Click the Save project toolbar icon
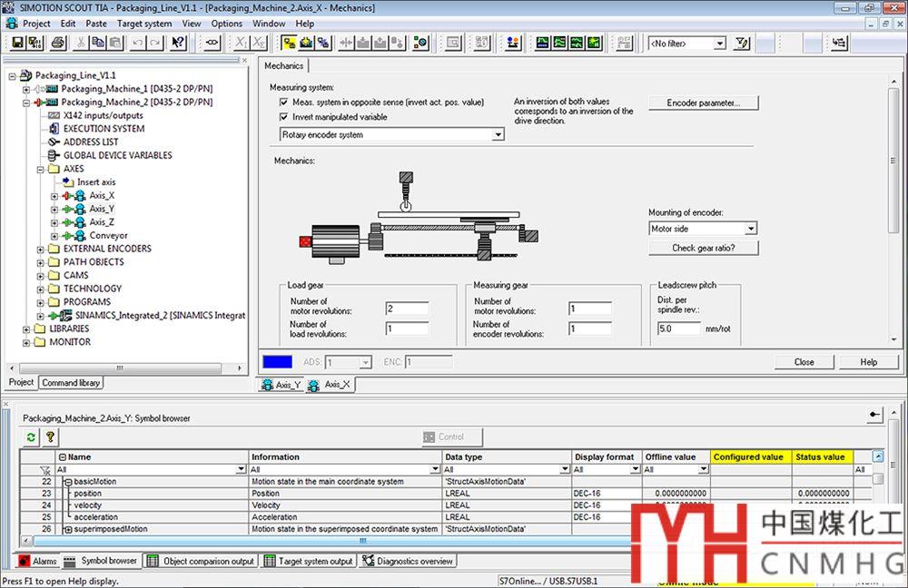This screenshot has height=588, width=908. pyautogui.click(x=18, y=43)
